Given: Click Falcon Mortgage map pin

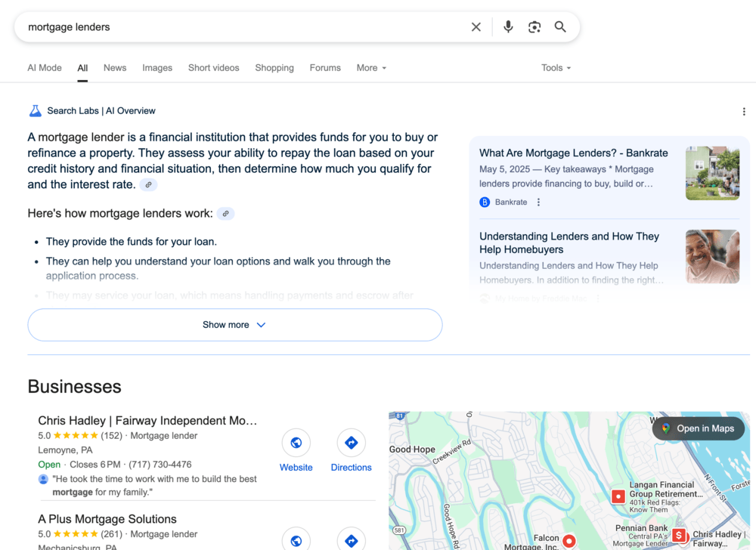Looking at the screenshot, I should 569,541.
